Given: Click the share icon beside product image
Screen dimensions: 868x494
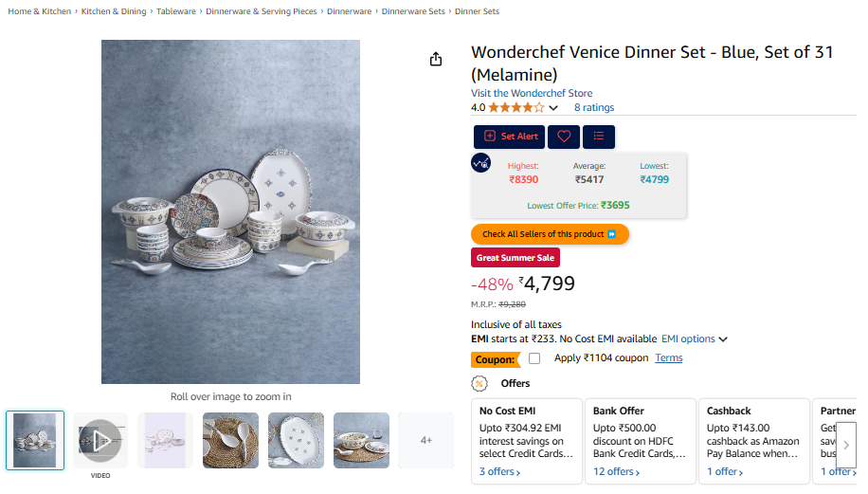Looking at the screenshot, I should [x=436, y=60].
